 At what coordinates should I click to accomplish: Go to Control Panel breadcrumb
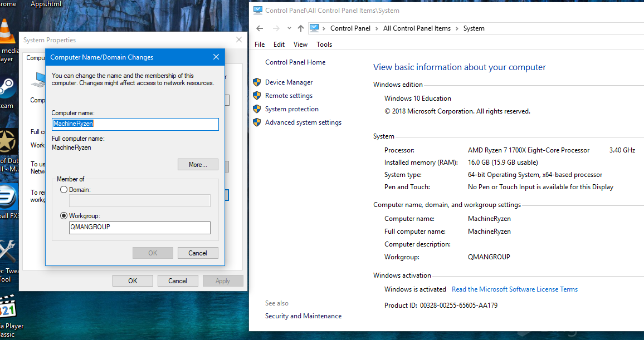[x=350, y=28]
